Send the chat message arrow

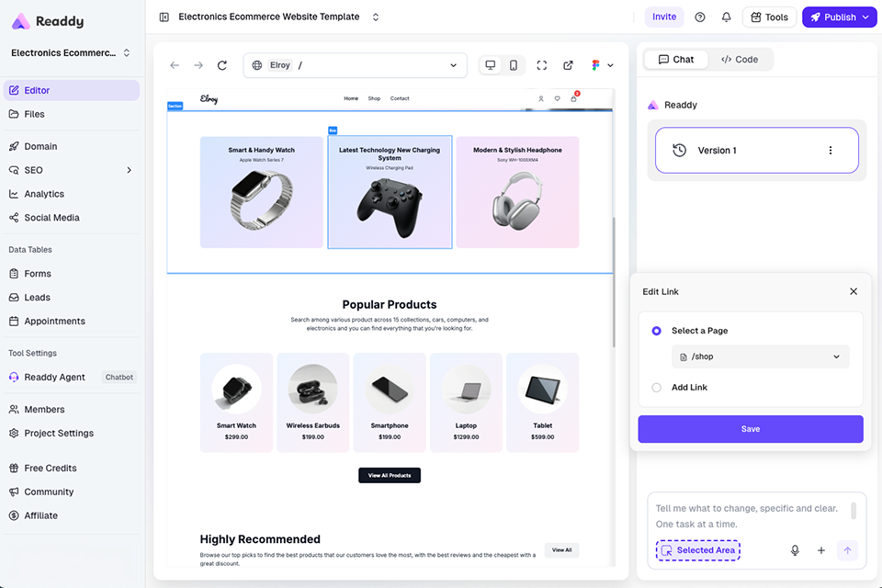point(848,550)
